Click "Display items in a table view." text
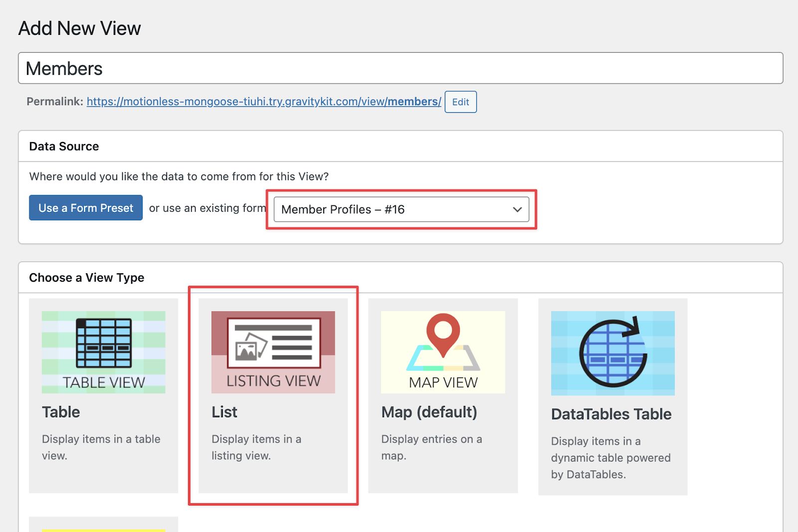798x532 pixels. click(101, 447)
